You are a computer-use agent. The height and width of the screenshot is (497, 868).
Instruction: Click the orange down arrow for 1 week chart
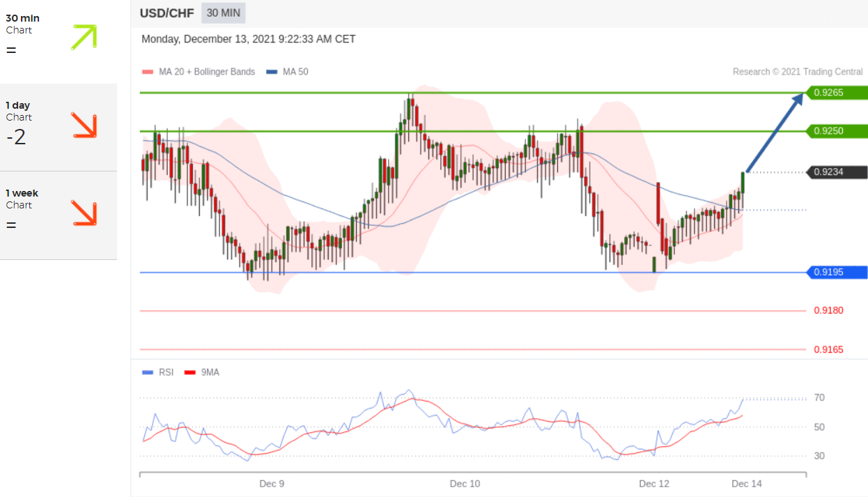(84, 213)
